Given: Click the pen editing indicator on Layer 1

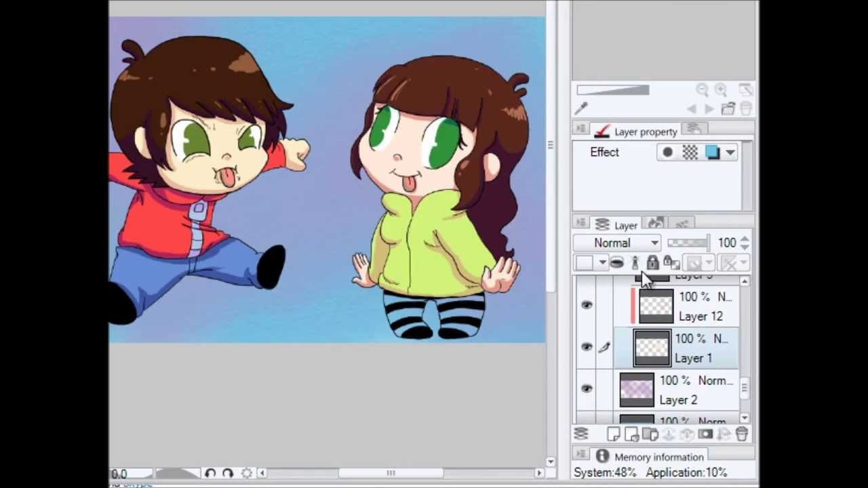Looking at the screenshot, I should click(x=604, y=348).
